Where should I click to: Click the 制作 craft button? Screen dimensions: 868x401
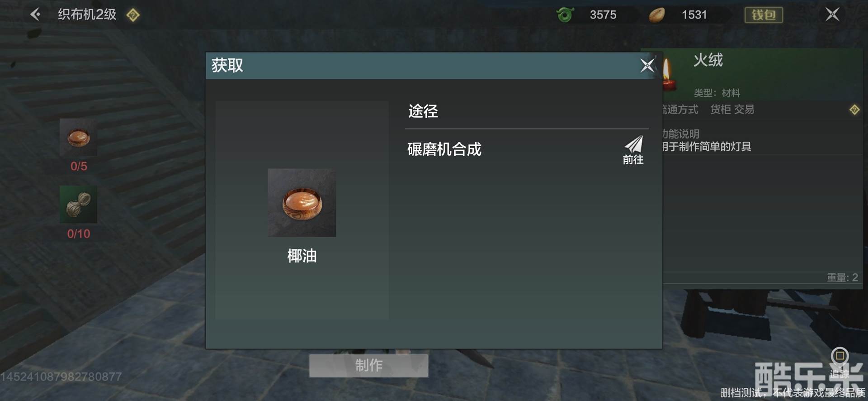368,365
